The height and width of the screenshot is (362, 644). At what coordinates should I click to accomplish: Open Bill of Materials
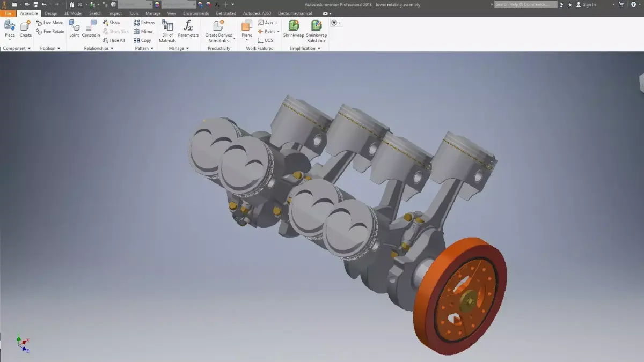tap(167, 31)
